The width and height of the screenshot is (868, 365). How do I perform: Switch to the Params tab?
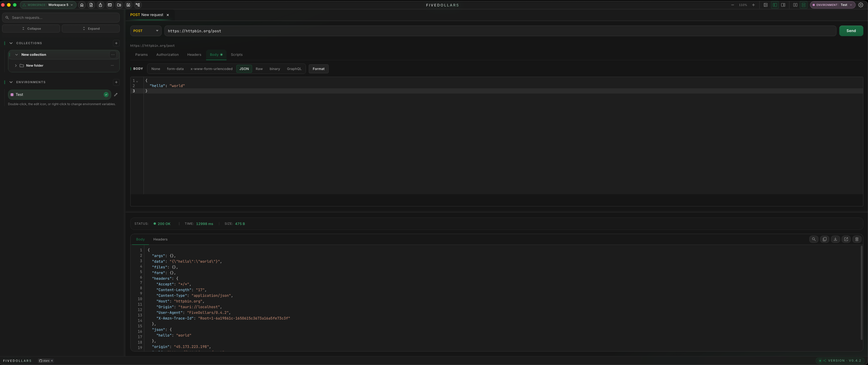tap(141, 55)
